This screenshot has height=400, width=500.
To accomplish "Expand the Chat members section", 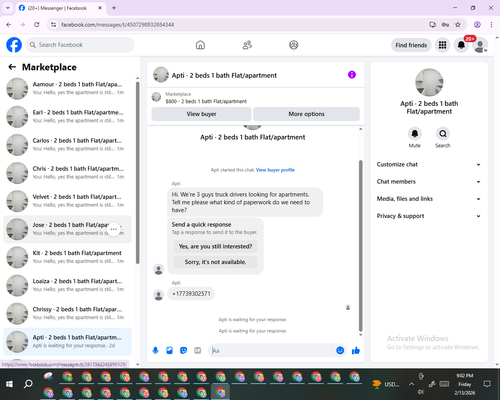I will (429, 182).
